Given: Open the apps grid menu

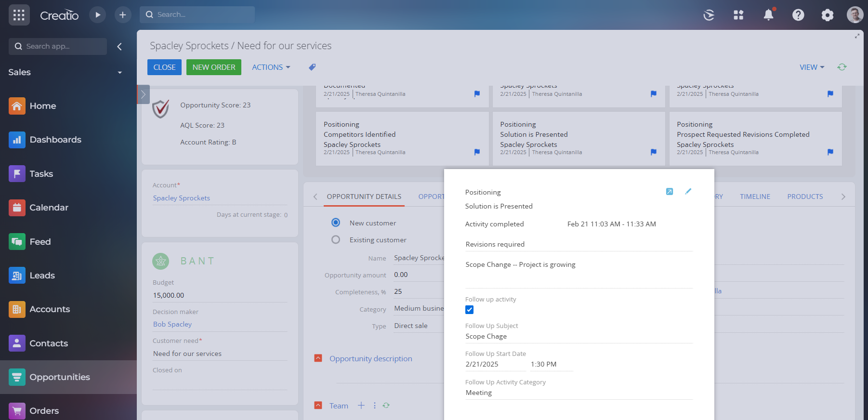Looking at the screenshot, I should click(x=19, y=15).
